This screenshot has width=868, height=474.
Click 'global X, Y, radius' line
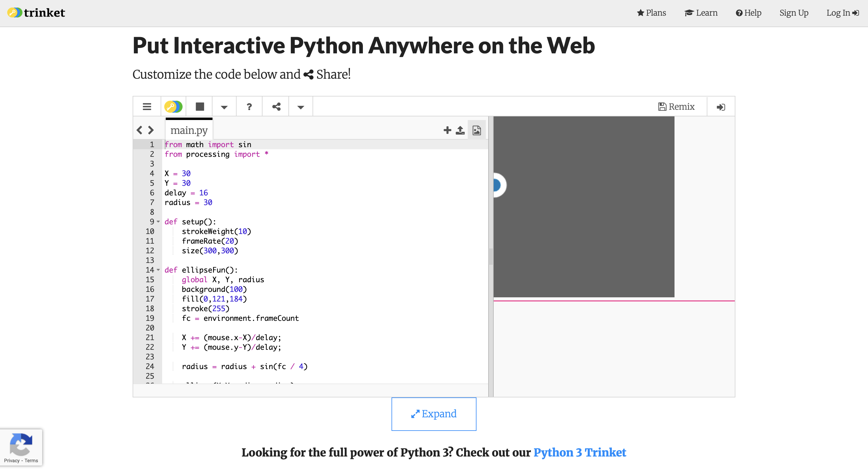pyautogui.click(x=223, y=280)
